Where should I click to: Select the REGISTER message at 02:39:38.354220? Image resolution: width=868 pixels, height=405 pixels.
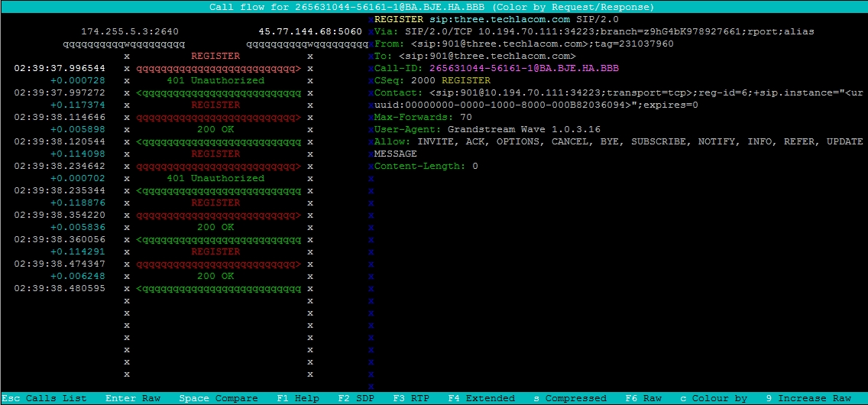219,215
